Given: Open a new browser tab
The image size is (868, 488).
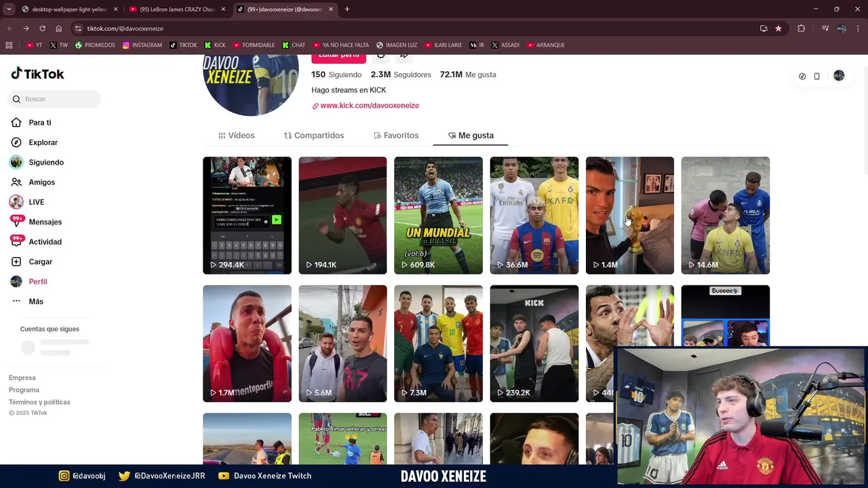Looking at the screenshot, I should (347, 9).
